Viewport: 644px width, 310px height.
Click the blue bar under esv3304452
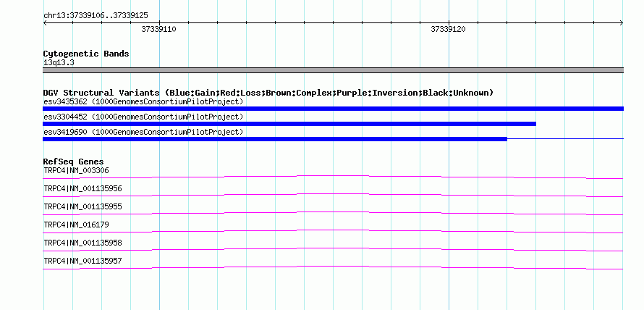pyautogui.click(x=289, y=124)
